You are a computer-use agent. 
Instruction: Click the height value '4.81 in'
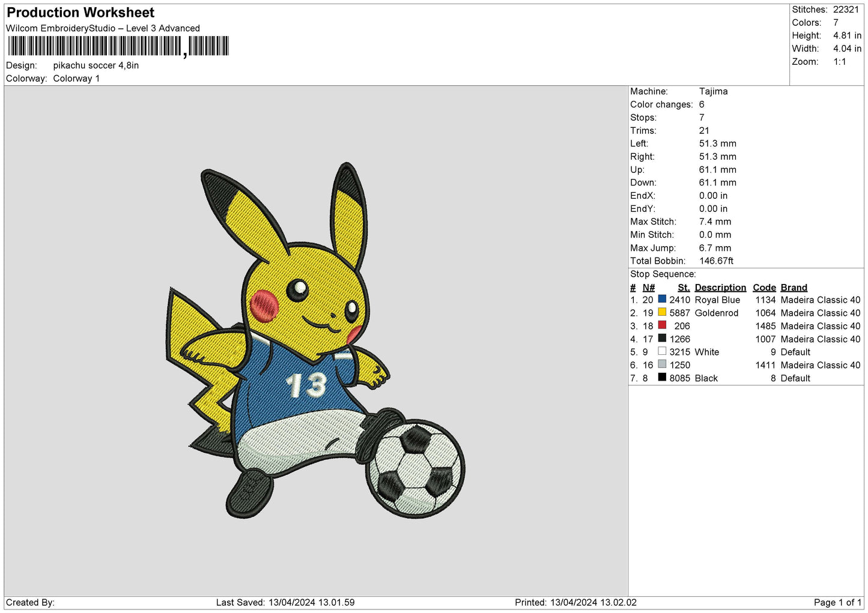[x=847, y=35]
